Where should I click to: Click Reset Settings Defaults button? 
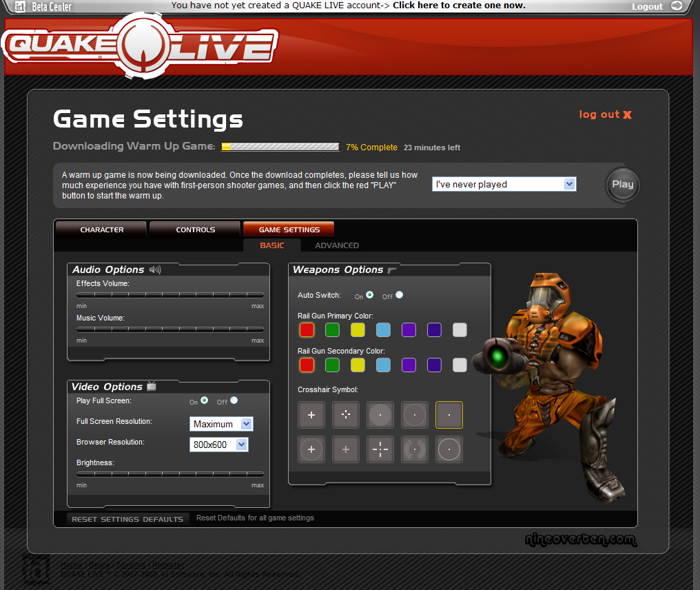pyautogui.click(x=127, y=519)
